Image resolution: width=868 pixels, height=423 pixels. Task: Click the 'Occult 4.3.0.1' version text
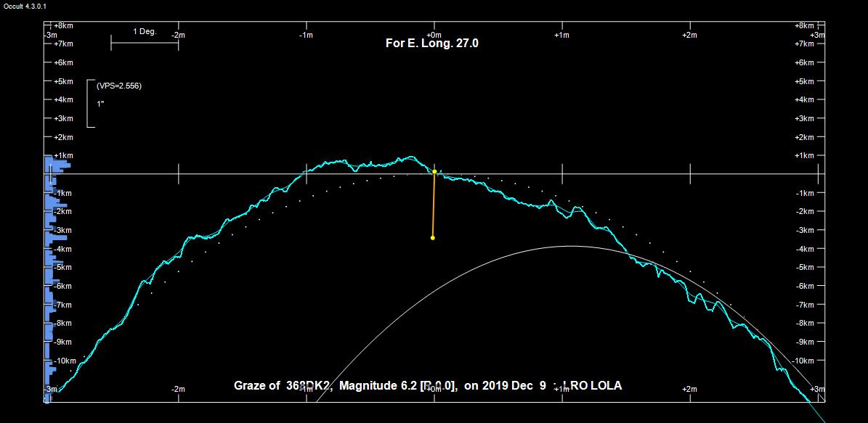click(x=25, y=6)
